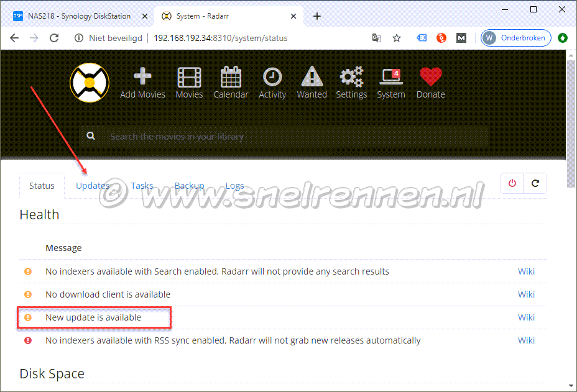Click the Health section heading

coord(39,215)
